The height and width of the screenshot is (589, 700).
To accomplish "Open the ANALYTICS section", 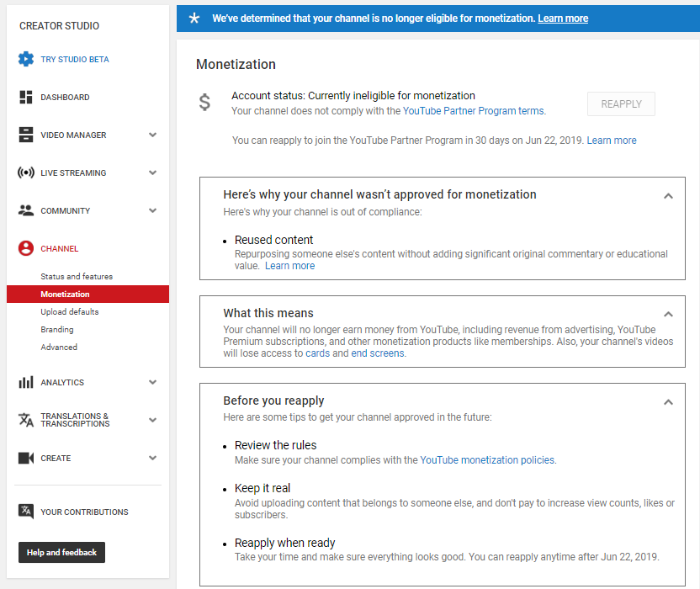I will click(62, 382).
